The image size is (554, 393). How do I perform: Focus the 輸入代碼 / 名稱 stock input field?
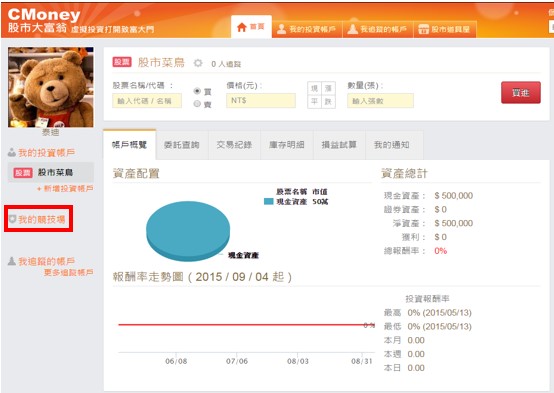(x=147, y=101)
